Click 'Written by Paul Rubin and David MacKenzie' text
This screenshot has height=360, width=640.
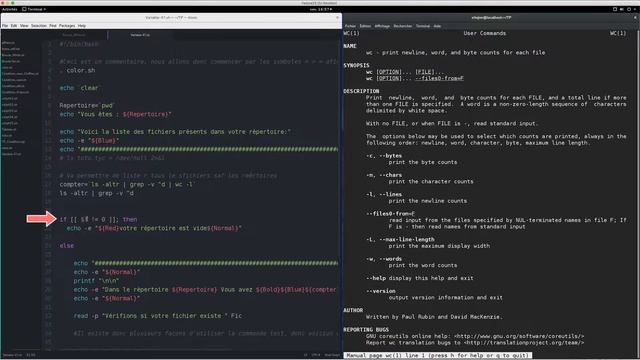click(x=434, y=317)
